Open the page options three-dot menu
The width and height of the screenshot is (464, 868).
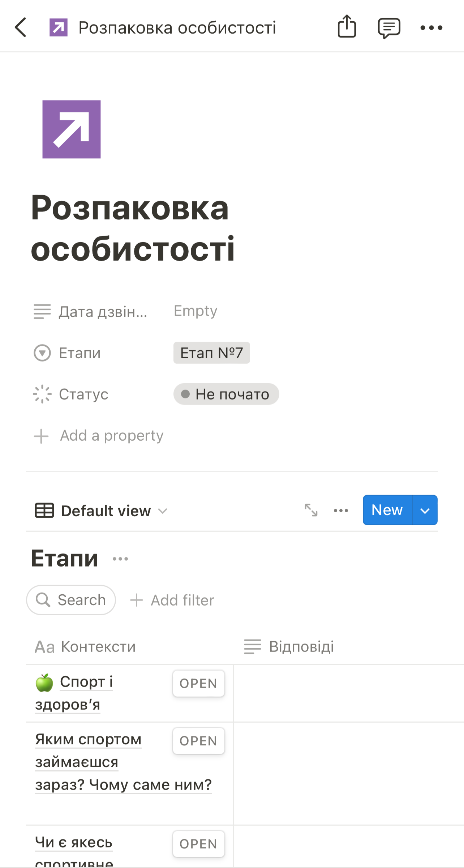[431, 27]
